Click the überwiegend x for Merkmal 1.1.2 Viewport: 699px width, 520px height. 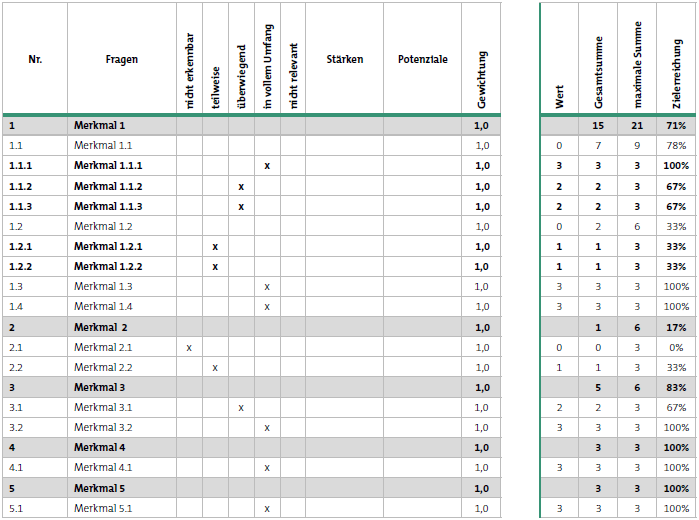click(241, 187)
